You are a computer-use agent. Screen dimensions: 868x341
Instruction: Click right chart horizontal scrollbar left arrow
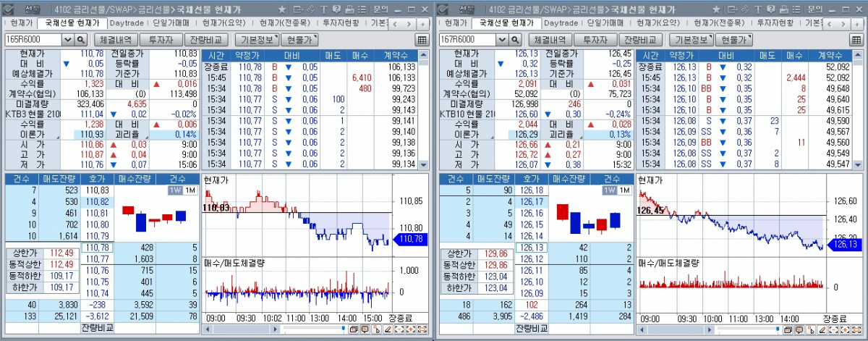[642, 329]
